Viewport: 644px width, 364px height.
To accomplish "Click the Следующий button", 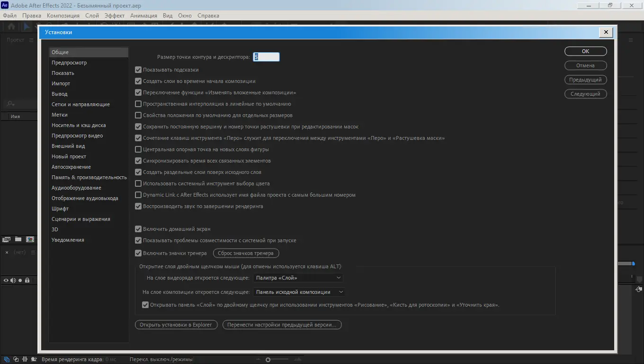I will click(x=586, y=94).
